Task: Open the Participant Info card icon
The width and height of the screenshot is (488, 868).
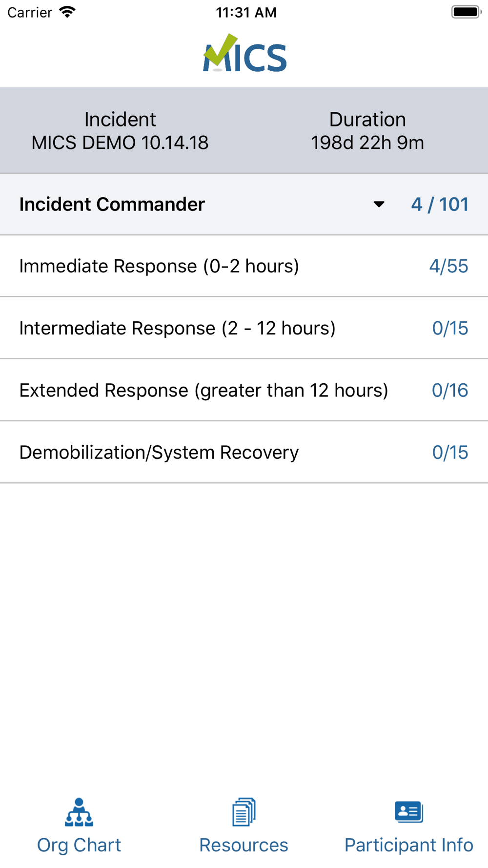Action: (409, 812)
